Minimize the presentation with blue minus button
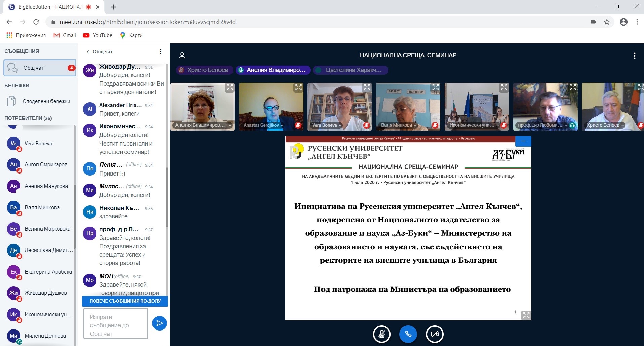Screen dimensions: 644x346 coord(523,141)
